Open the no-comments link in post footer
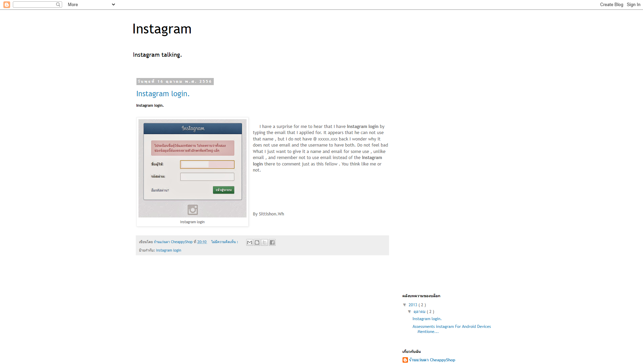This screenshot has height=364, width=643. (x=224, y=242)
